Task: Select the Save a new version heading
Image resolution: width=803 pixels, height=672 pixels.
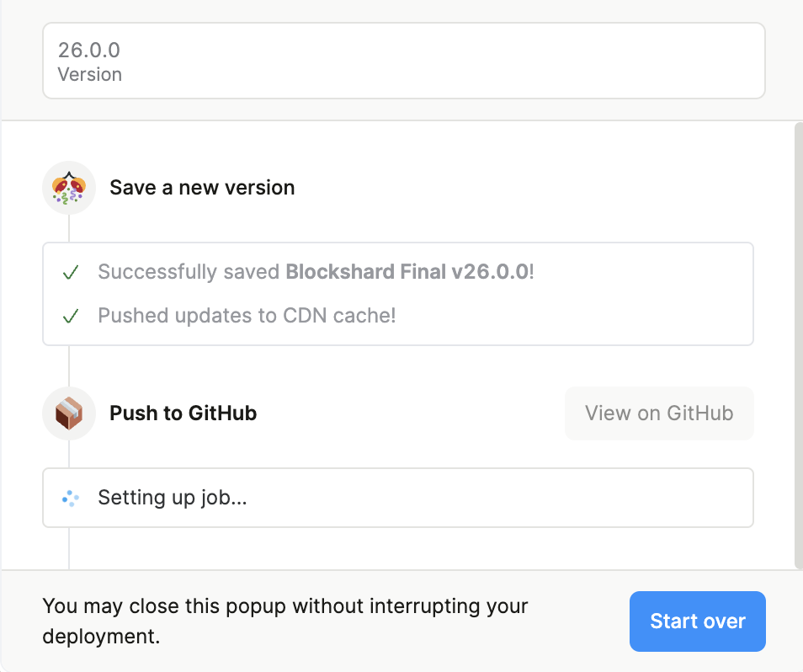Action: [202, 187]
